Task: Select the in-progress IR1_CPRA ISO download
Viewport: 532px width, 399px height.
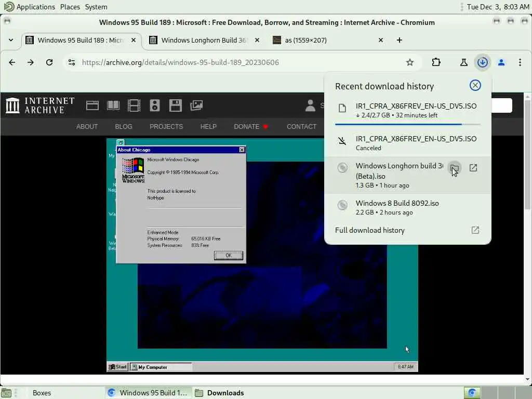Action: (x=408, y=110)
